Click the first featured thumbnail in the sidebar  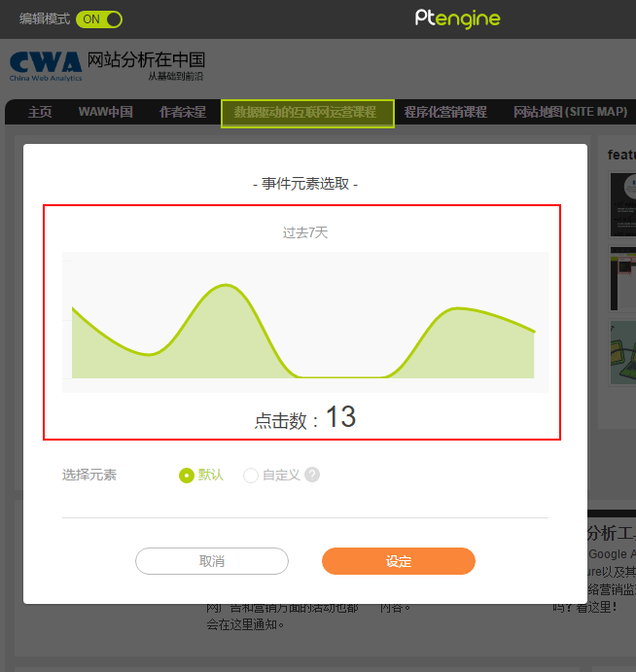[x=622, y=205]
